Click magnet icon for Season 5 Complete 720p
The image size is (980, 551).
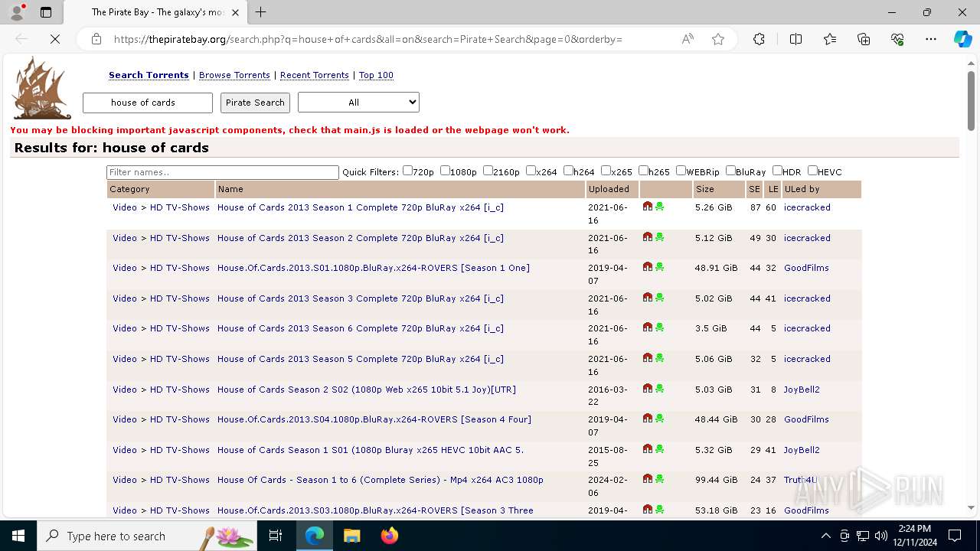(x=648, y=358)
